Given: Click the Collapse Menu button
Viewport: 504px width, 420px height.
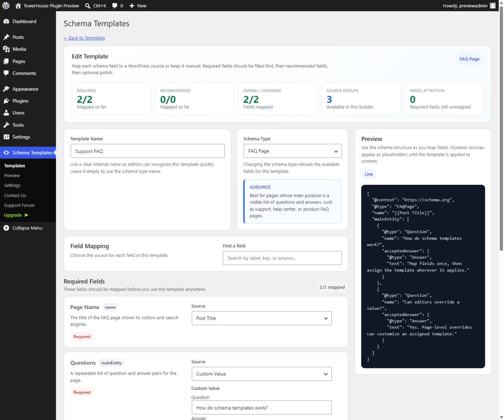Looking at the screenshot, I should pyautogui.click(x=28, y=228).
